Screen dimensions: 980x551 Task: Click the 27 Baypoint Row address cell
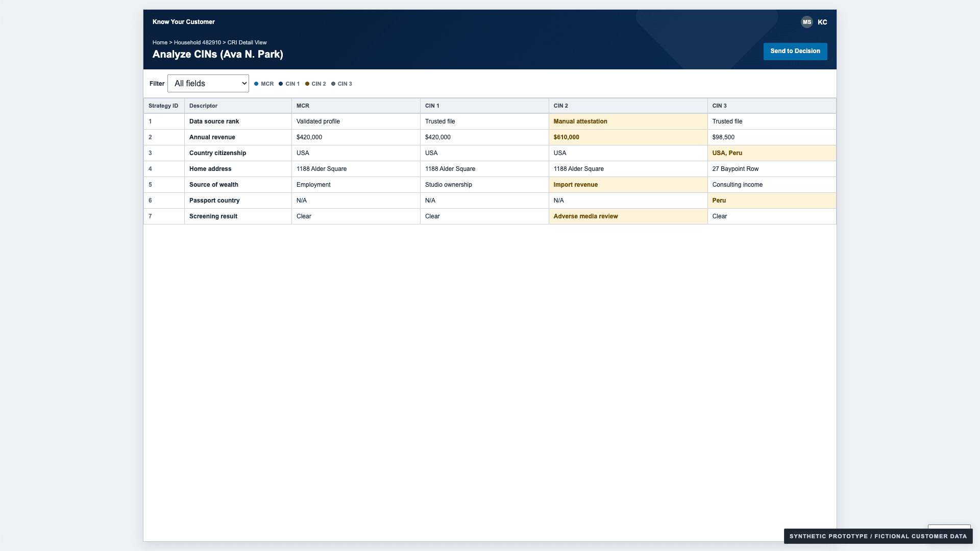(772, 169)
